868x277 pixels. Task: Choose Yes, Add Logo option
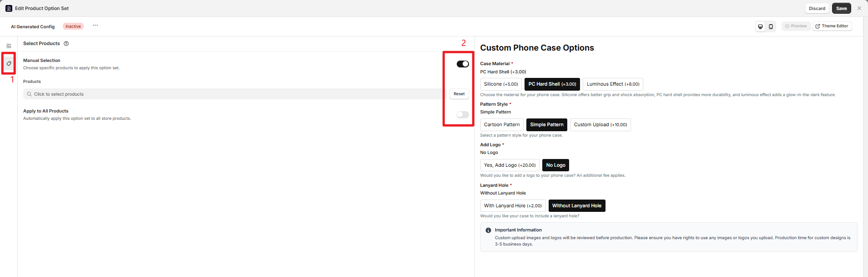tap(510, 165)
